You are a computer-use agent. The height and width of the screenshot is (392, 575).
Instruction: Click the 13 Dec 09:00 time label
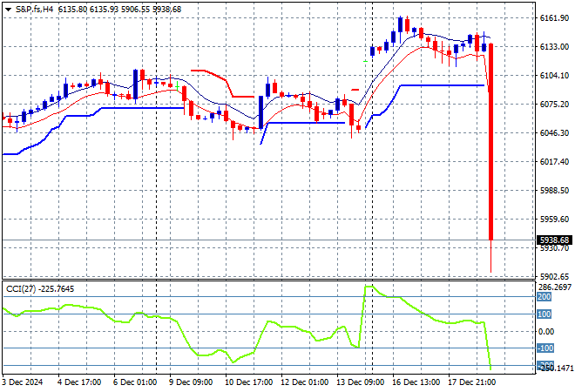point(363,382)
